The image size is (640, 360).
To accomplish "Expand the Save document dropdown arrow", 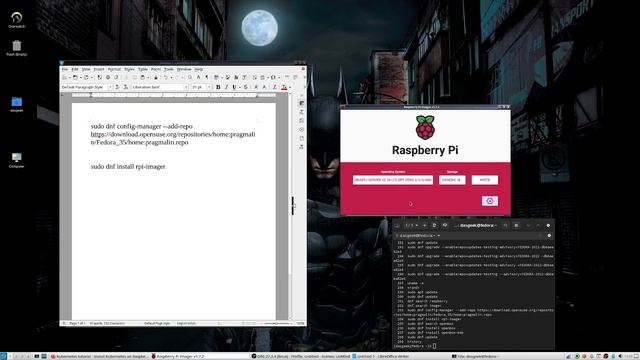I will (92, 77).
